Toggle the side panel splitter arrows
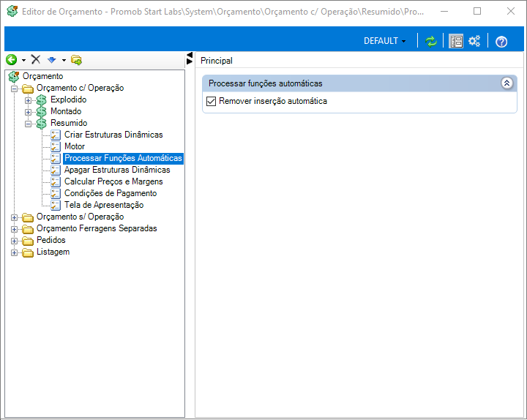Image resolution: width=527 pixels, height=420 pixels. click(190, 58)
